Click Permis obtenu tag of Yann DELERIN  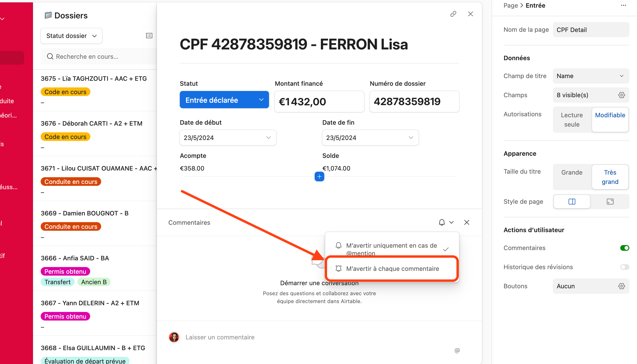65,316
